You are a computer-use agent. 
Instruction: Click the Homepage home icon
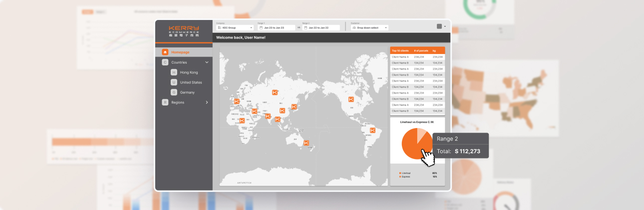pyautogui.click(x=165, y=52)
